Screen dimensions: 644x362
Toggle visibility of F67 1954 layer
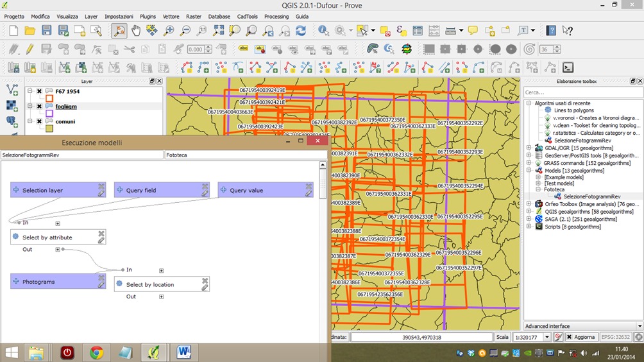[x=39, y=92]
